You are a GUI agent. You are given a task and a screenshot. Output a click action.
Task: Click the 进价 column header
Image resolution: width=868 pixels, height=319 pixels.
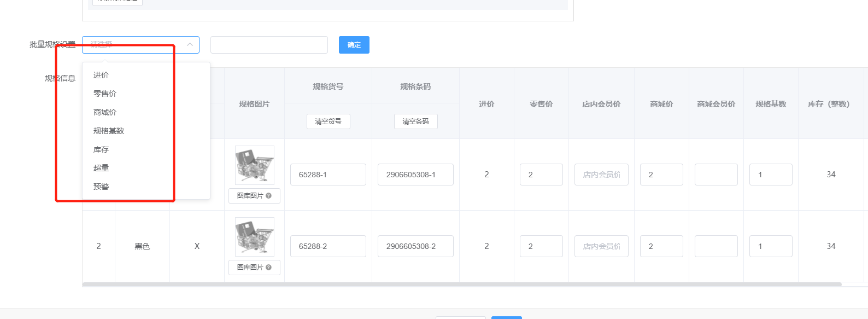point(486,104)
